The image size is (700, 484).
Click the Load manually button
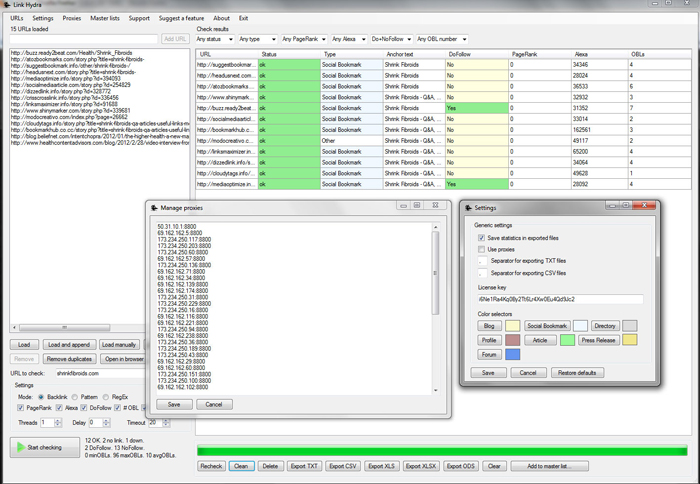pos(119,345)
